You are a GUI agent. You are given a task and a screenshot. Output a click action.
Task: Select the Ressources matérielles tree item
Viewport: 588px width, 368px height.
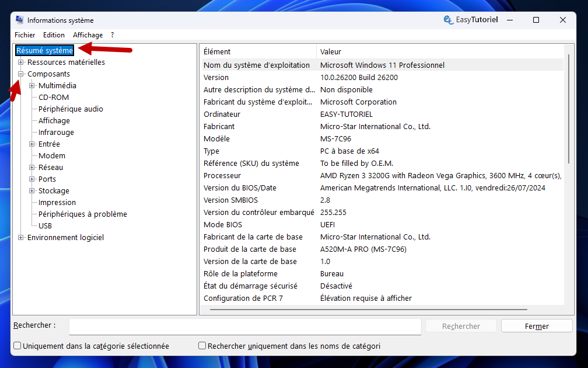click(x=66, y=63)
